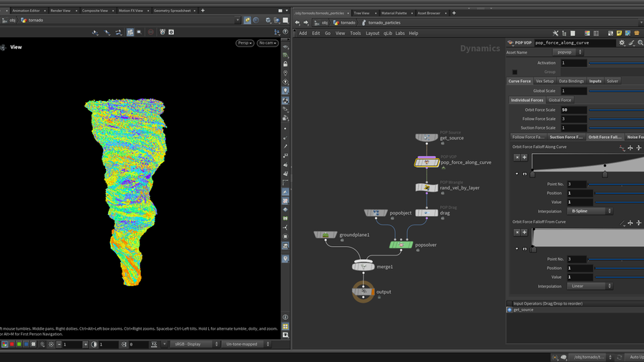Open the B-Spline interpolation dropdown
644x362 pixels.
point(590,211)
